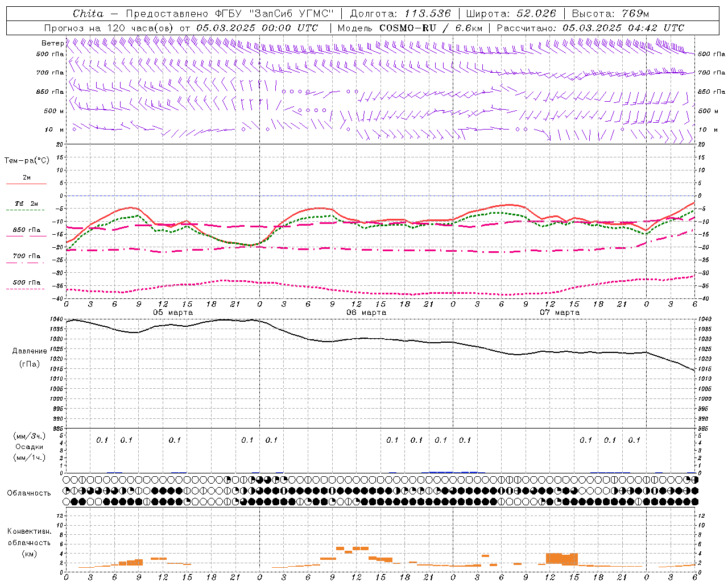Click the "Давление" pressure panel label
The image size is (728, 582).
pos(30,351)
